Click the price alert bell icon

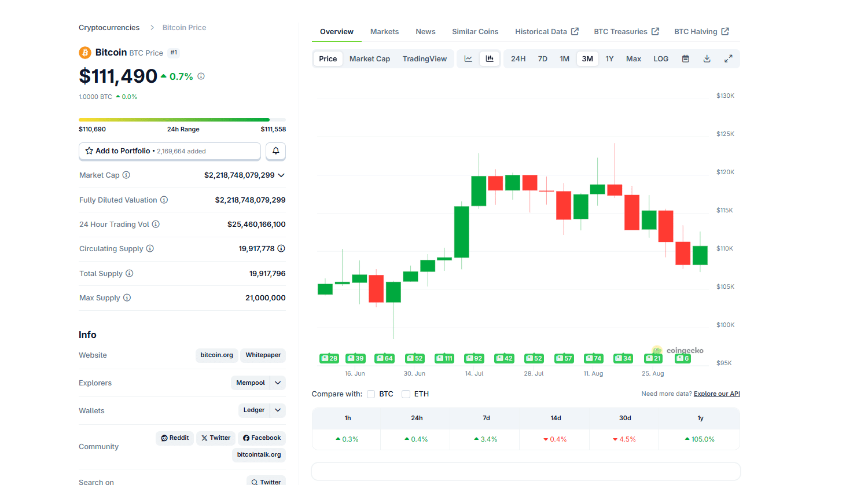point(275,151)
